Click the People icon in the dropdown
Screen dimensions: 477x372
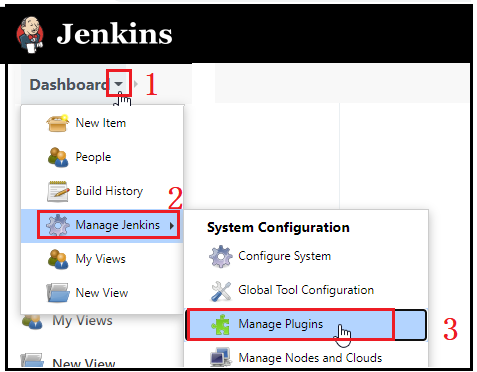(58, 157)
